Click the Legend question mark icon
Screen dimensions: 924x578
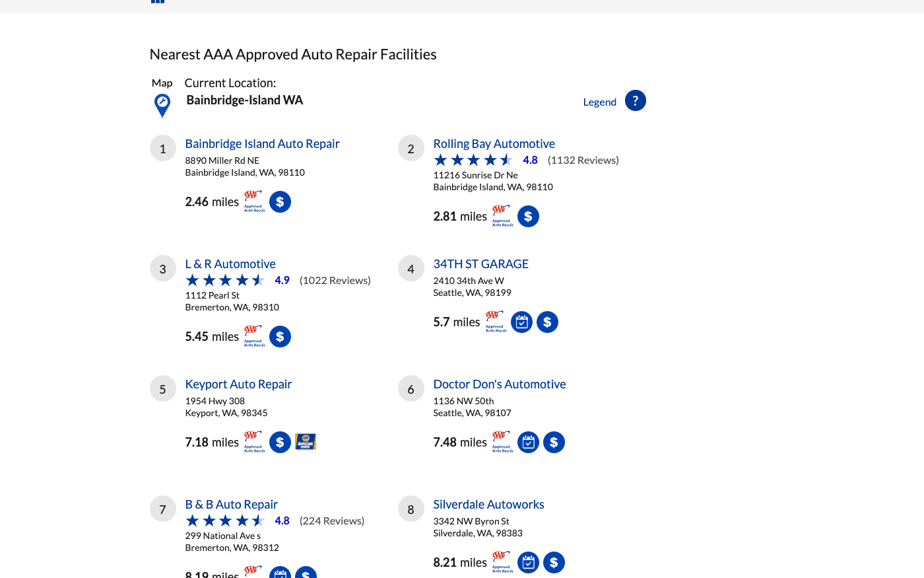[635, 100]
